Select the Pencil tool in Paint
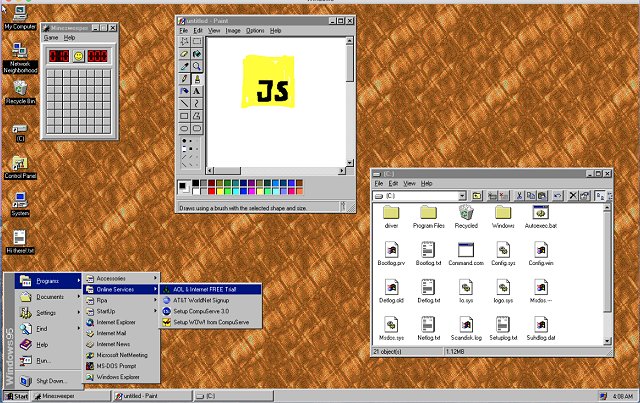Image resolution: width=640 pixels, height=403 pixels. point(184,79)
